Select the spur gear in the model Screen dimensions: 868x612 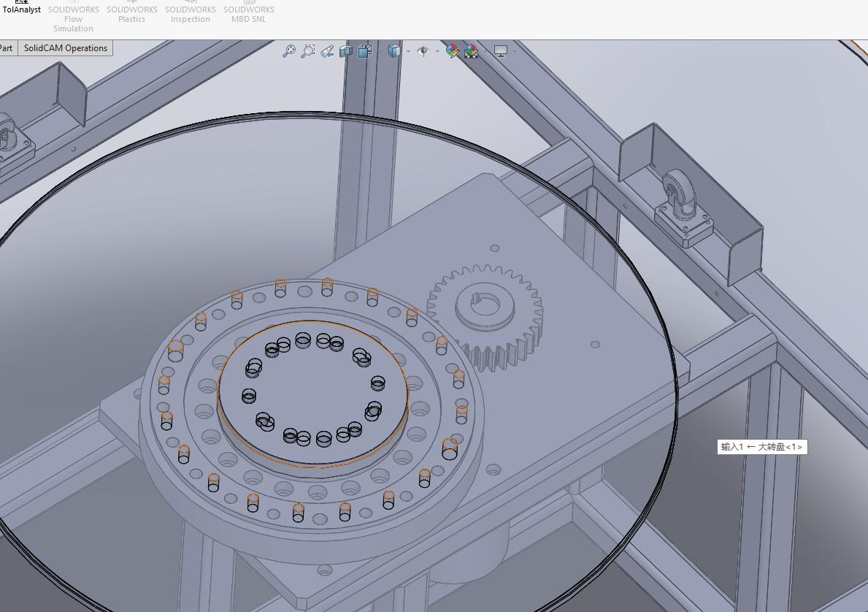click(x=486, y=315)
